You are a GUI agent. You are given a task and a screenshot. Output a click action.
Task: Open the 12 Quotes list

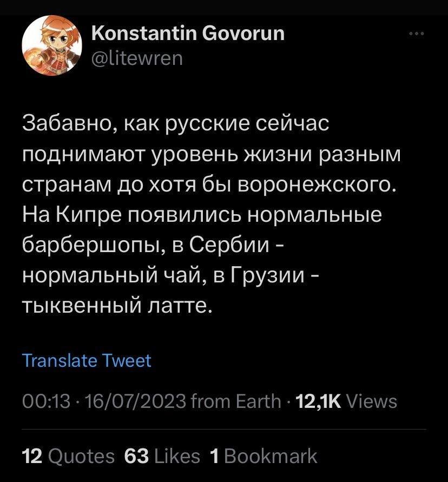click(x=68, y=456)
